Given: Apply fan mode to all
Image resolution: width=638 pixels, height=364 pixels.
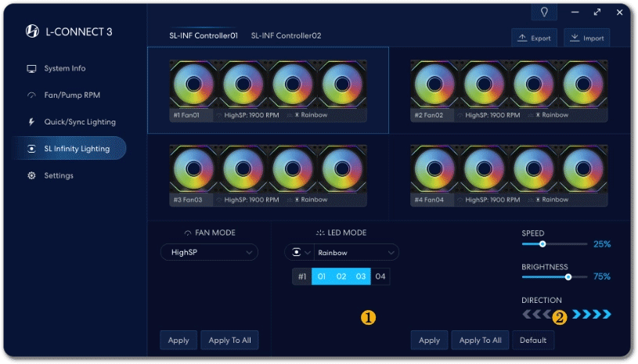Looking at the screenshot, I should coord(229,340).
